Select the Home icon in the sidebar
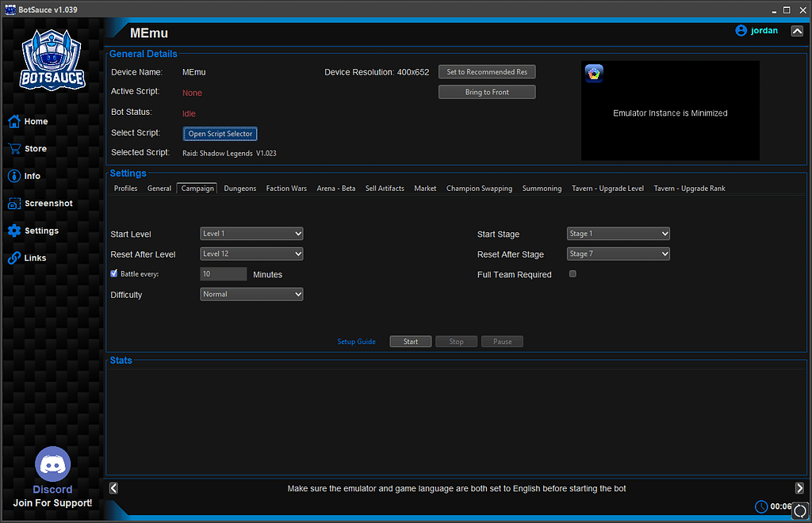This screenshot has height=523, width=812. (14, 121)
